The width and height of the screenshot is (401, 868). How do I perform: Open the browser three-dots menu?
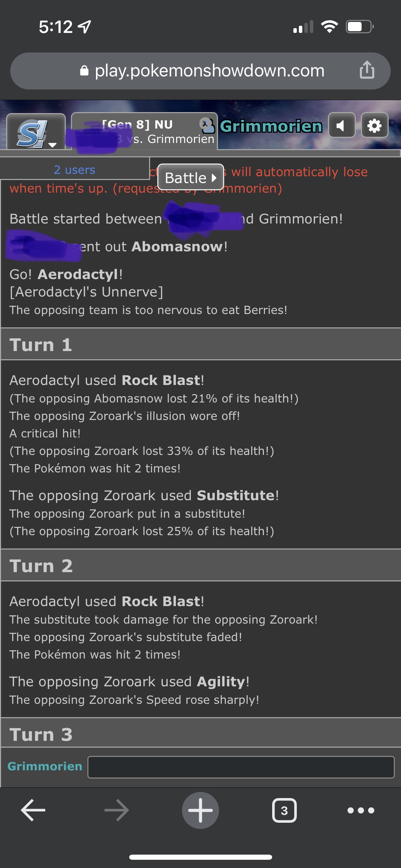coord(361,810)
